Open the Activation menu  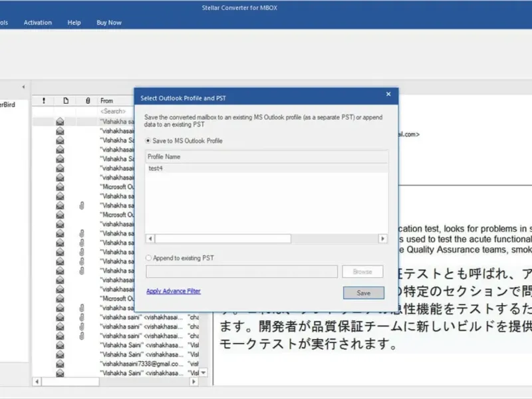(38, 23)
